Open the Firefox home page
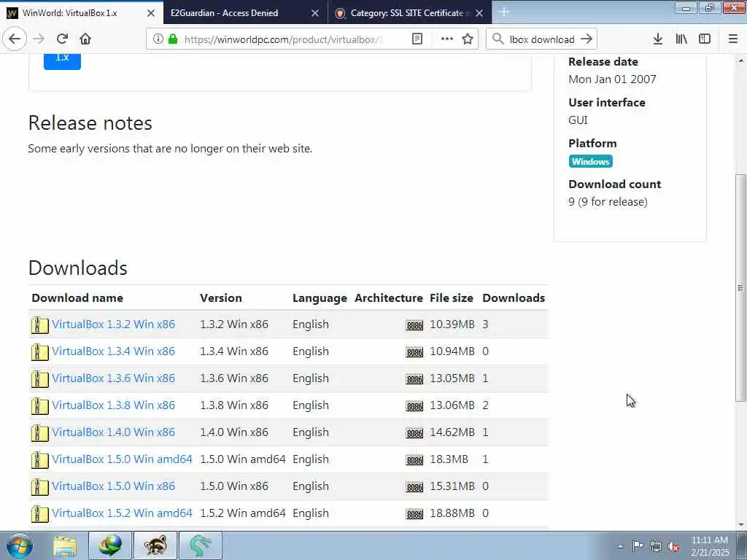Viewport: 747px width, 560px height. click(x=85, y=39)
